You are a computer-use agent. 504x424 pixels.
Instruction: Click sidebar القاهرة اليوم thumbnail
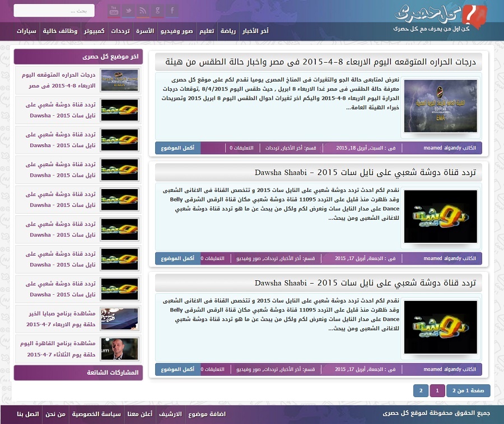tap(120, 348)
